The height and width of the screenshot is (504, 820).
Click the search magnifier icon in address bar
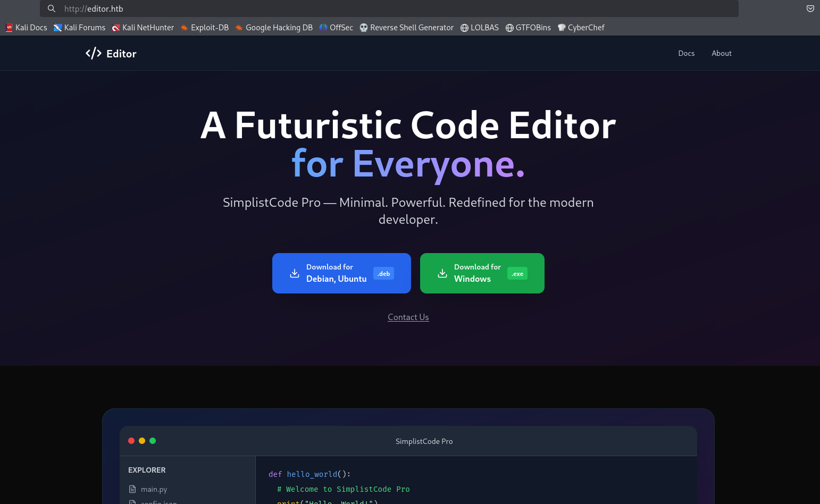(x=52, y=9)
